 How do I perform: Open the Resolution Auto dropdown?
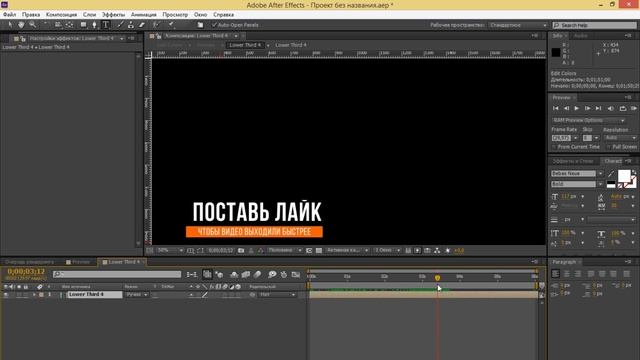(620, 138)
